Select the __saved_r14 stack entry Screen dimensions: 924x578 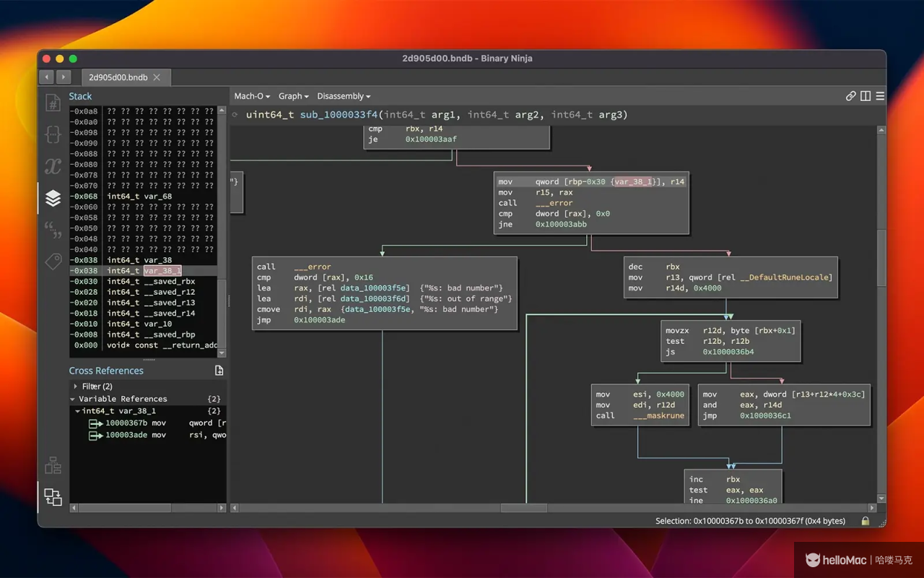142,314
